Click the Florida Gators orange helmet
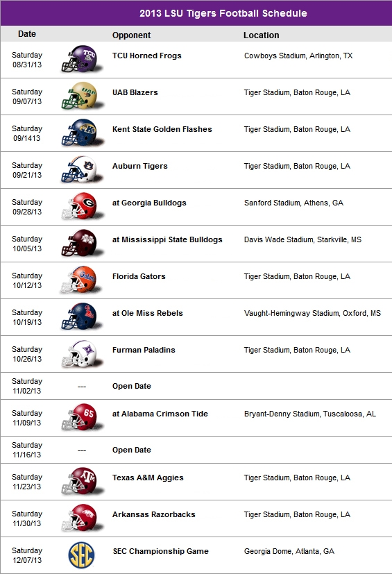The height and width of the screenshot is (574, 392). coord(81,280)
